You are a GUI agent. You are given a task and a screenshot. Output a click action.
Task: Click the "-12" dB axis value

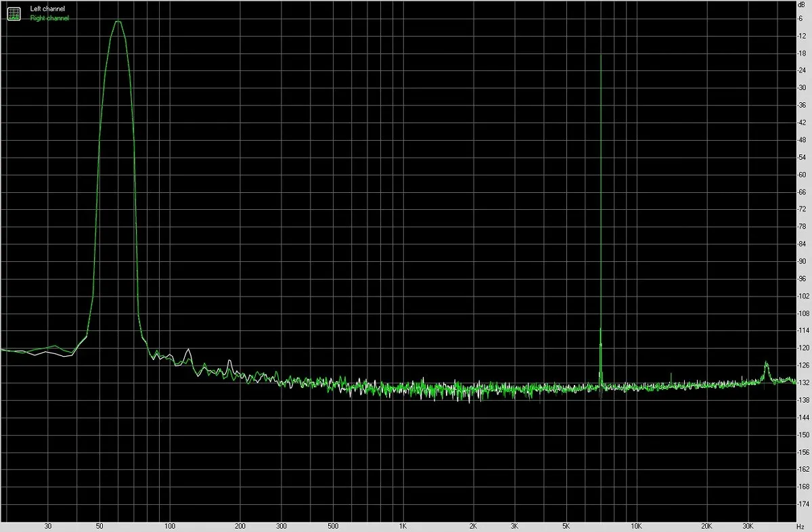click(x=803, y=35)
